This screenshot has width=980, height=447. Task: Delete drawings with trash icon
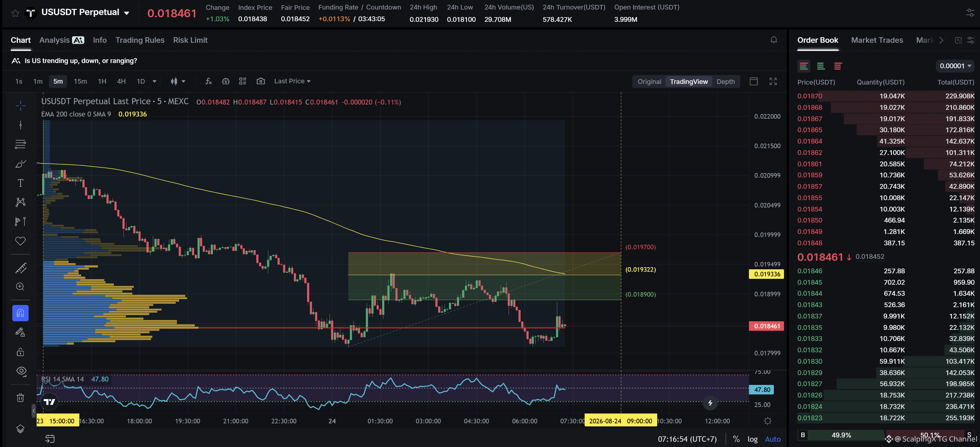(21, 398)
